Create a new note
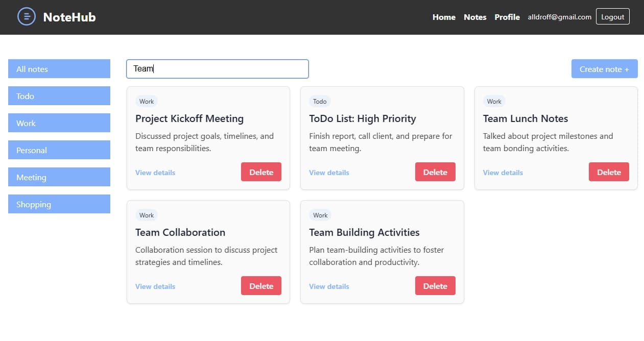Screen dimensions: 644x341 605,69
